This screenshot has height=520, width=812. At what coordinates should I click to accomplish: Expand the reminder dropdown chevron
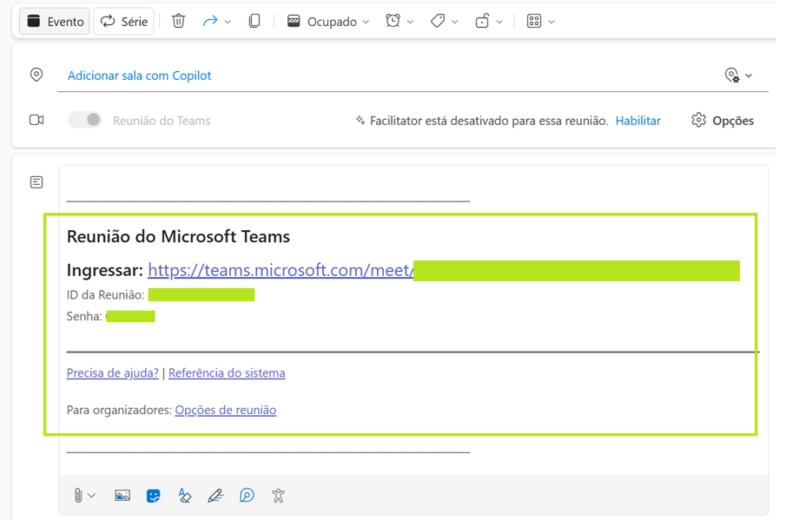(410, 22)
